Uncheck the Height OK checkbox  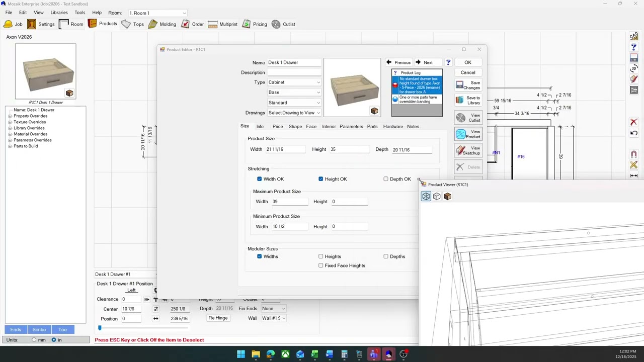[320, 179]
